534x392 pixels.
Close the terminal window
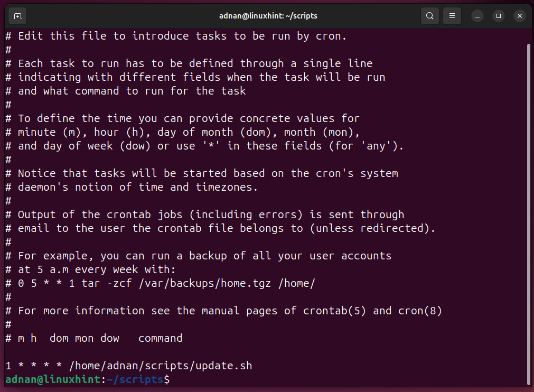tap(520, 16)
